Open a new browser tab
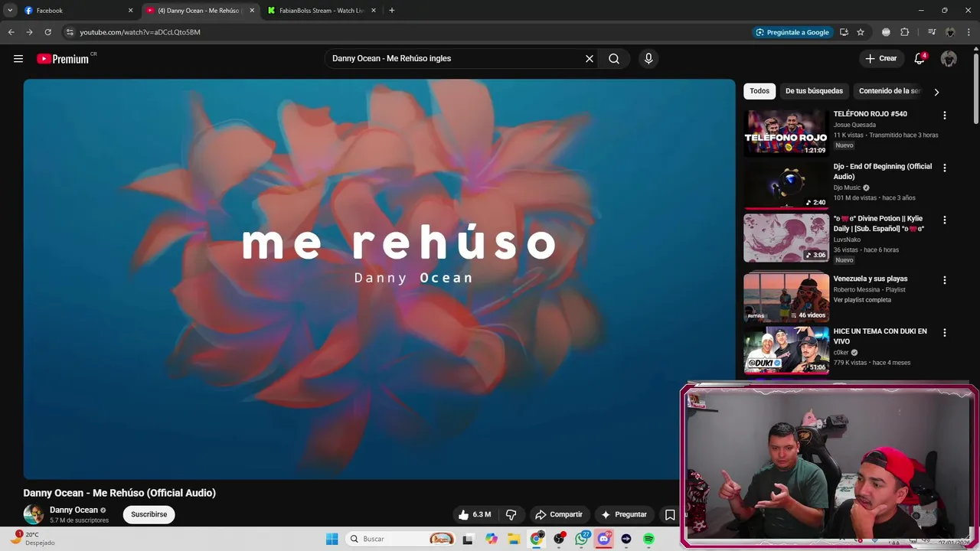Screen dimensions: 980x551 tap(392, 11)
